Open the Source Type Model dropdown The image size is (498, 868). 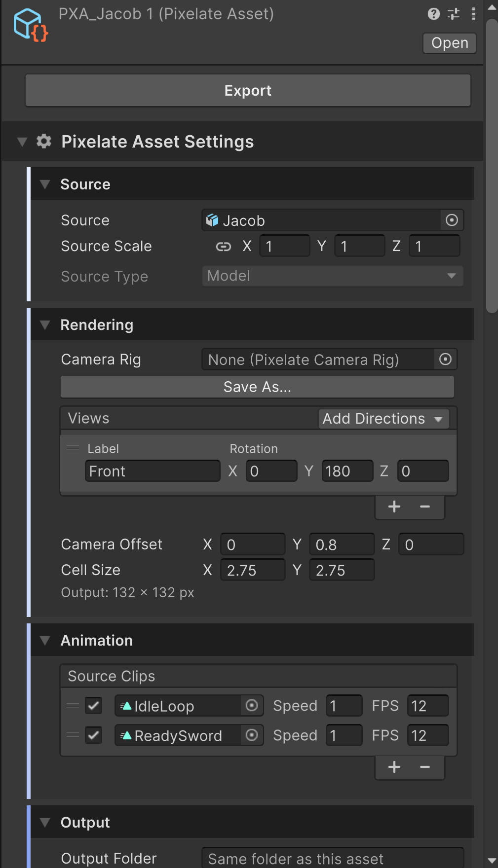[x=333, y=276]
